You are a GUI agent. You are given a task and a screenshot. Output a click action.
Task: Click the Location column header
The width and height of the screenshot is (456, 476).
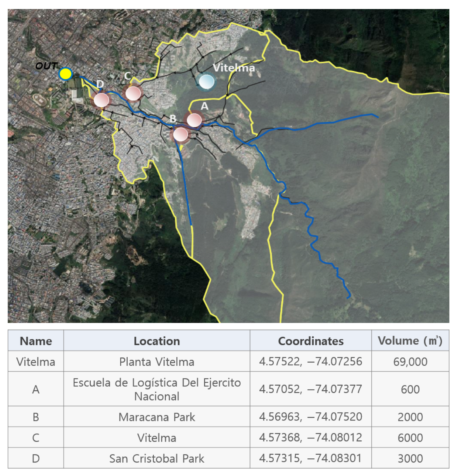tap(157, 341)
